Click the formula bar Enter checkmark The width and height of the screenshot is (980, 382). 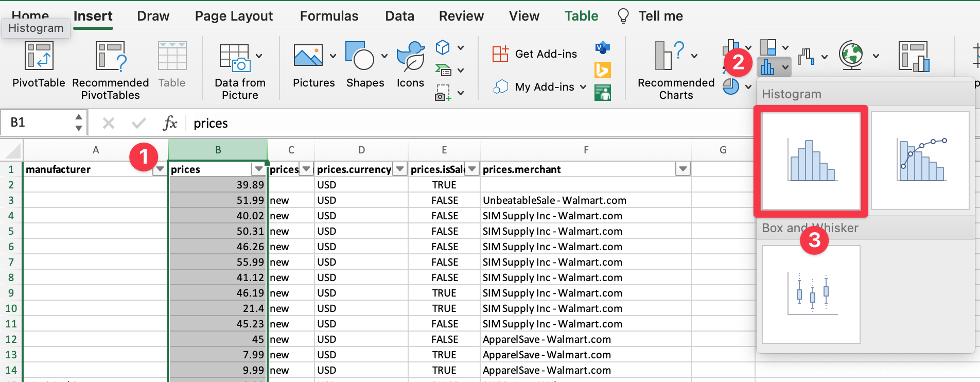138,123
